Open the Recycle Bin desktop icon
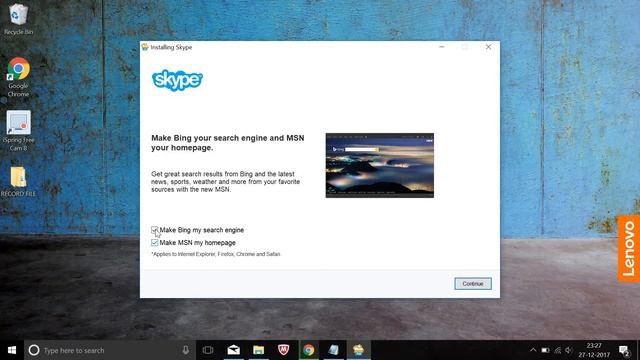 [18, 19]
